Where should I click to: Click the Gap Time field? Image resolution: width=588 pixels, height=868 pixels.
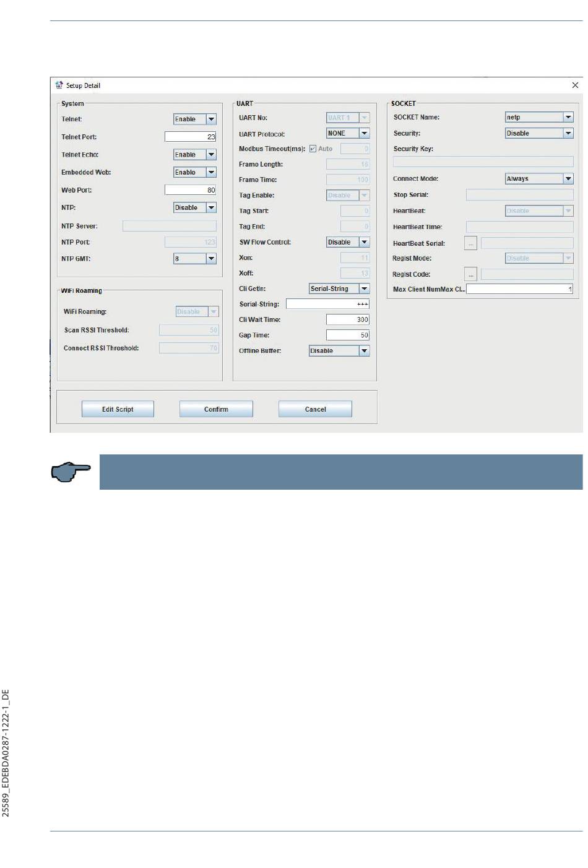point(348,335)
